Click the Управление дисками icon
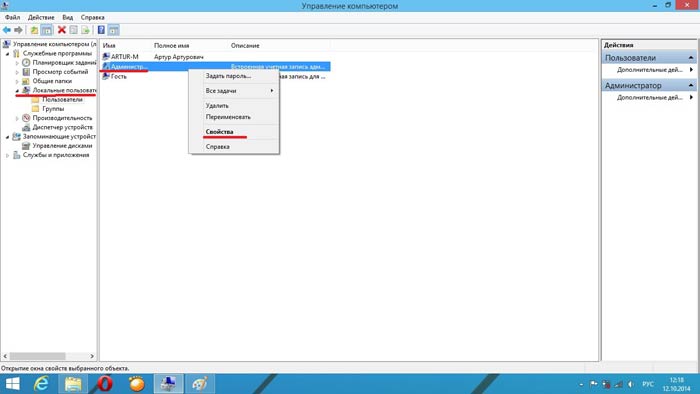This screenshot has width=700, height=394. coord(26,145)
